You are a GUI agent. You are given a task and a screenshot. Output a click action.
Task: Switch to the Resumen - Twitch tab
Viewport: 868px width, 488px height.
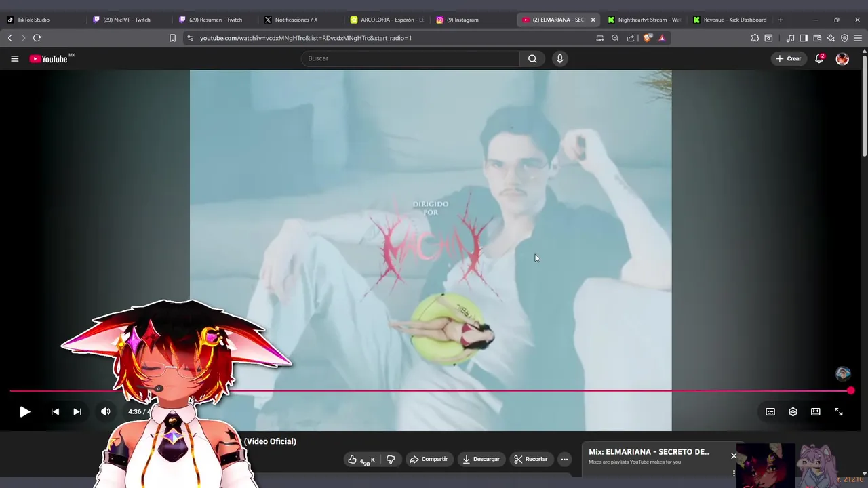click(214, 20)
